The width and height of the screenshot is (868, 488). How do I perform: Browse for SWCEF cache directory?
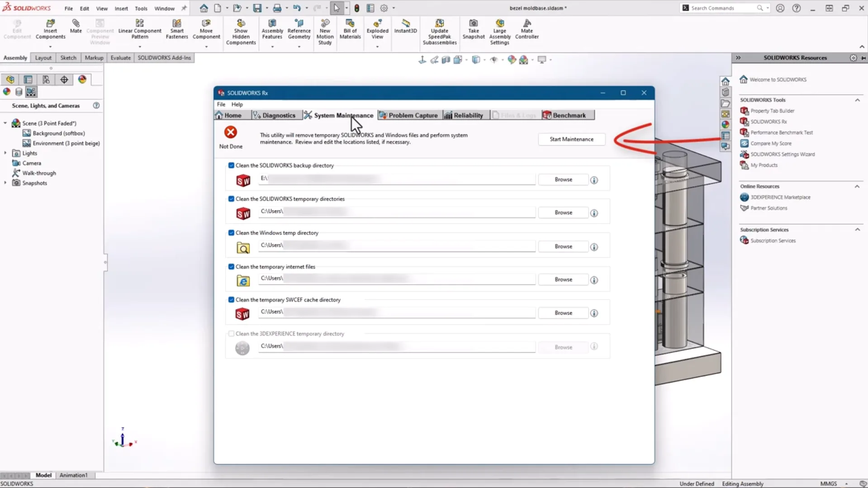(x=563, y=313)
